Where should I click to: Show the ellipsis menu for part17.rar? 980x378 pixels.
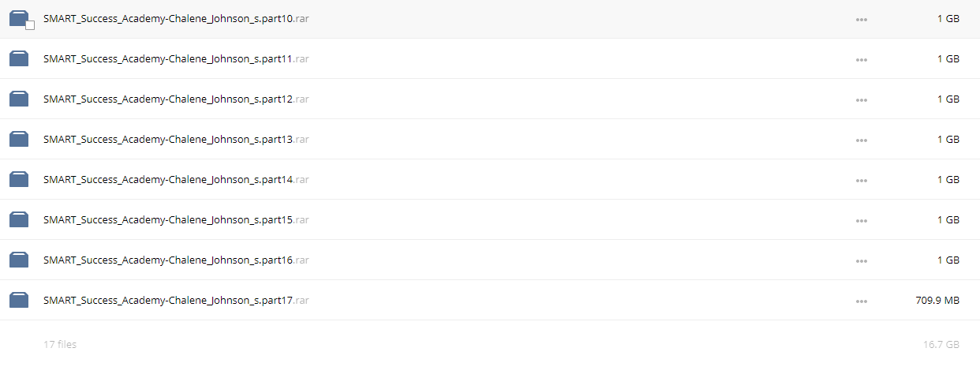point(862,301)
